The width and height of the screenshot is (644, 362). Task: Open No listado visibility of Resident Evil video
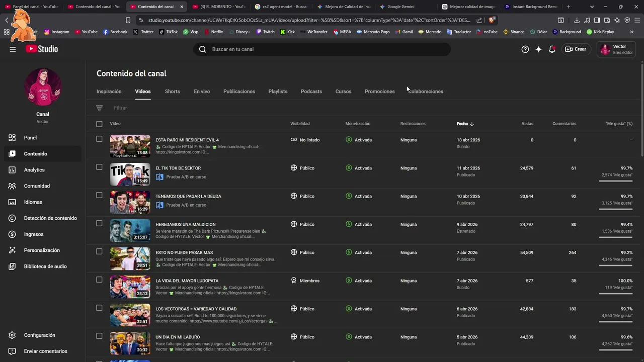[x=305, y=140]
